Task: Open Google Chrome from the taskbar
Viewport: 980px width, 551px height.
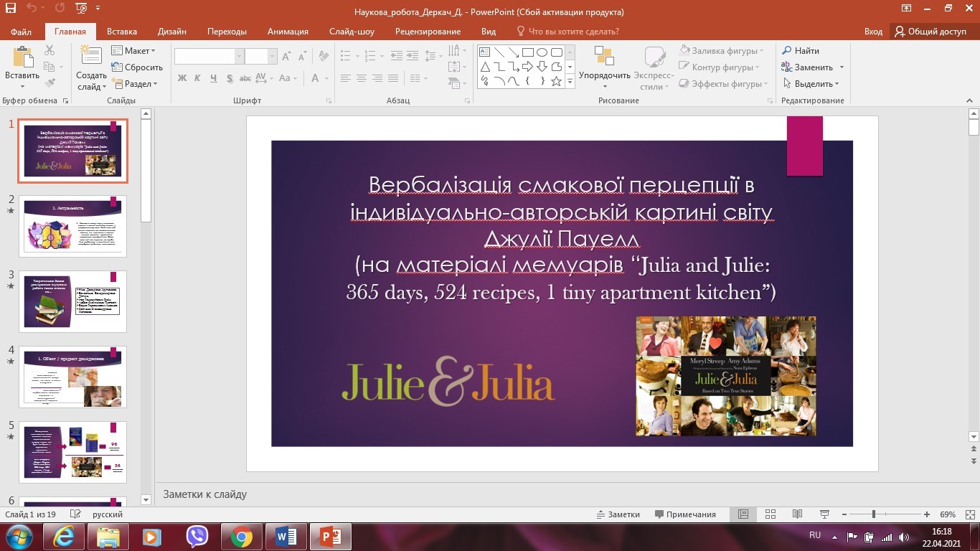Action: (241, 537)
